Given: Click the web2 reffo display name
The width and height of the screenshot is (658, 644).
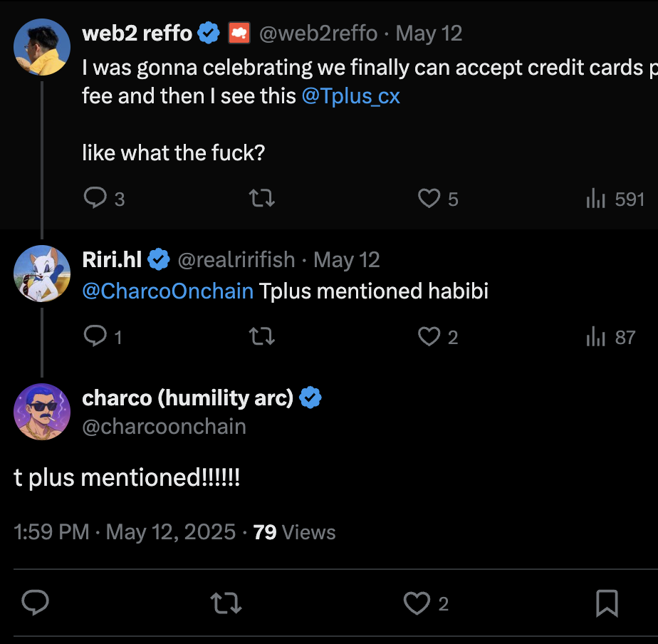Looking at the screenshot, I should pos(137,33).
